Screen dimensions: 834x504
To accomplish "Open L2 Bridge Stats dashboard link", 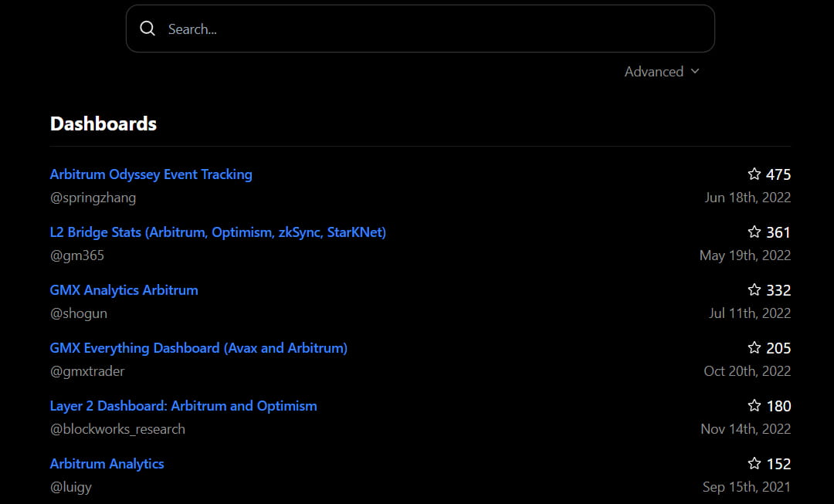I will [x=218, y=232].
